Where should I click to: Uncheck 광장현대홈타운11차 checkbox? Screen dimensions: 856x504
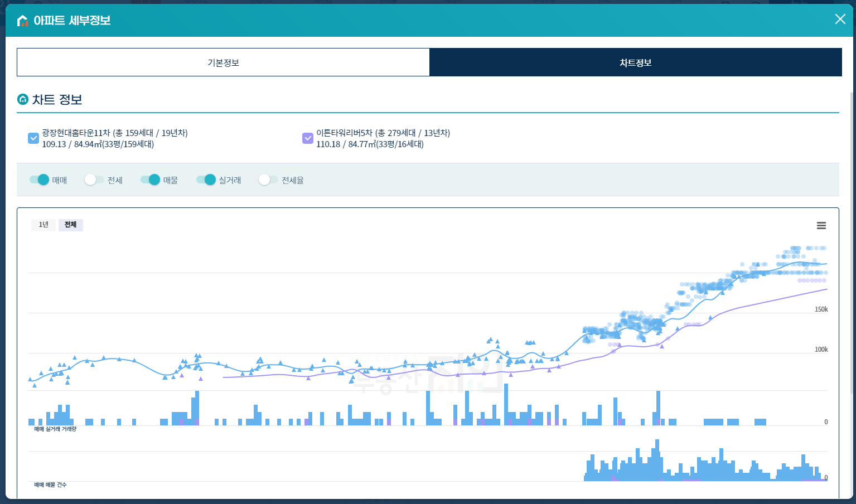pyautogui.click(x=33, y=138)
